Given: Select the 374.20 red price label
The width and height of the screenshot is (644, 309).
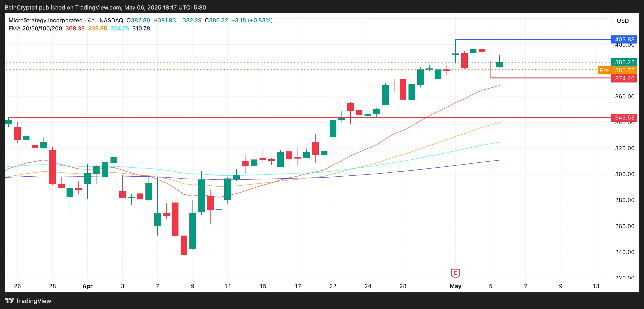Looking at the screenshot, I should [624, 78].
